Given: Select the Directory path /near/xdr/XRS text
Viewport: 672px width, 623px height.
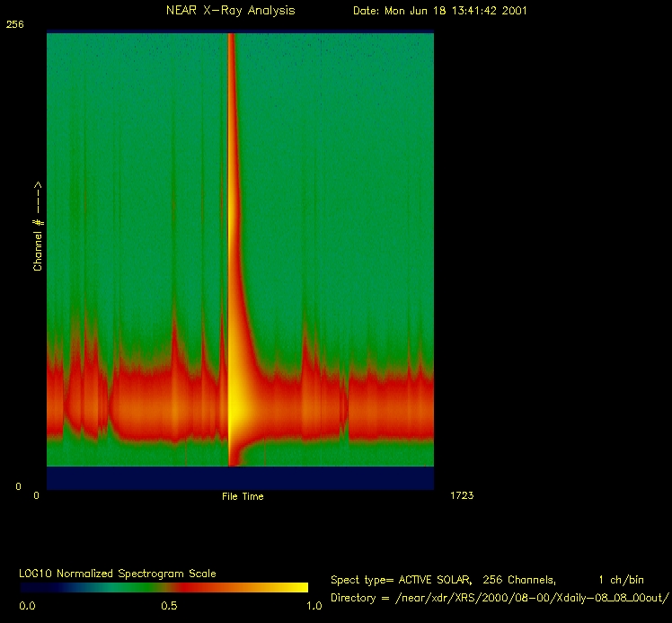Looking at the screenshot, I should tap(500, 598).
